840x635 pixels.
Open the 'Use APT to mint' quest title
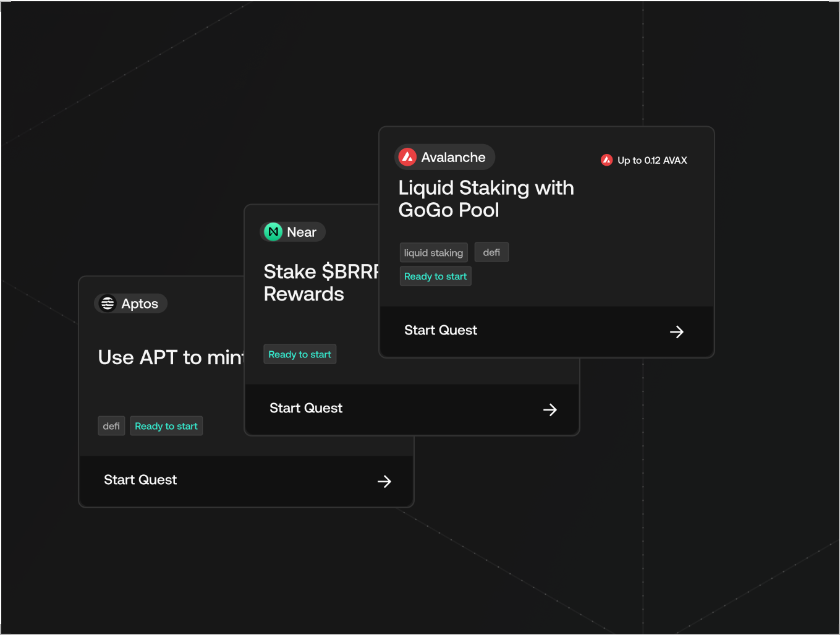tap(171, 357)
